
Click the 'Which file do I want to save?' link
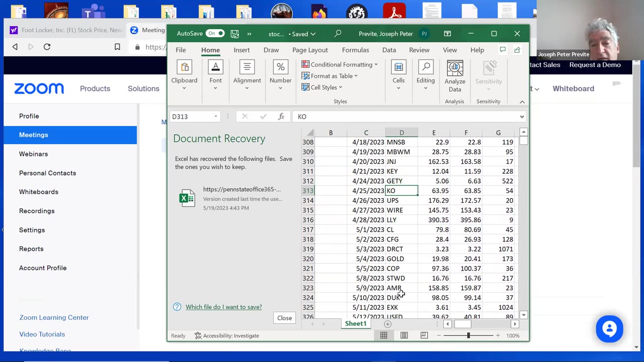[223, 307]
